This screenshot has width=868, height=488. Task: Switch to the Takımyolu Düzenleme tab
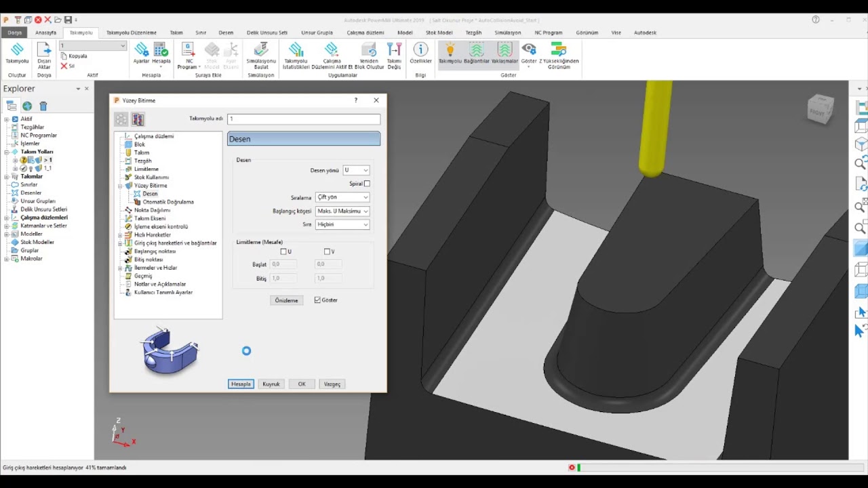coord(132,33)
